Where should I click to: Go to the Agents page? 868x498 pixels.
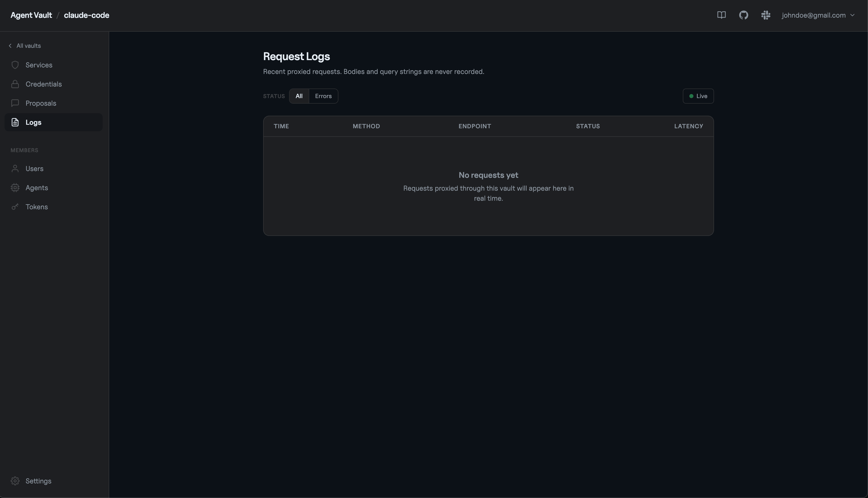pyautogui.click(x=53, y=188)
